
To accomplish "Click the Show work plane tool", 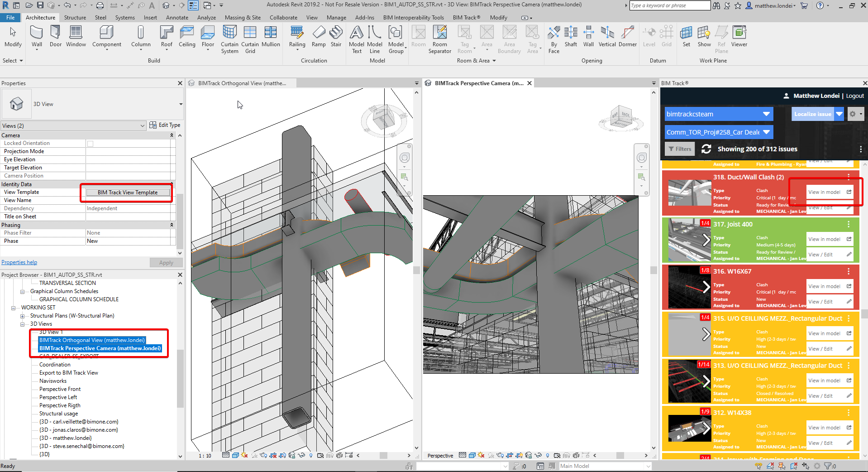I will [704, 36].
